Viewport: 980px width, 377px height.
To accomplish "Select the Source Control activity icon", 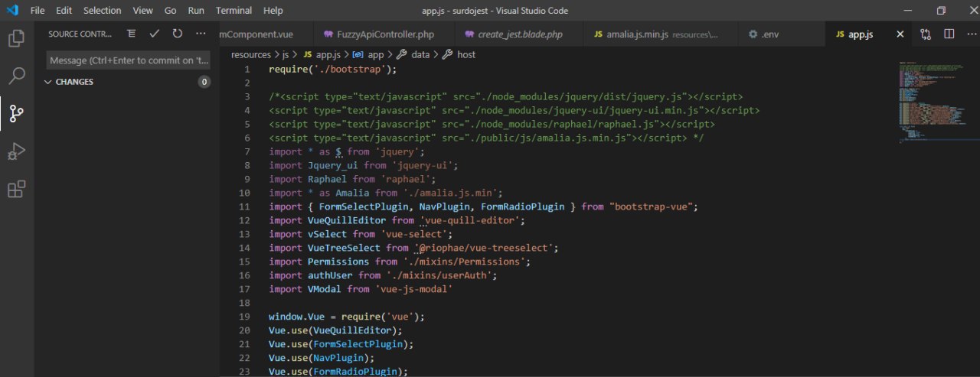I will [x=16, y=113].
